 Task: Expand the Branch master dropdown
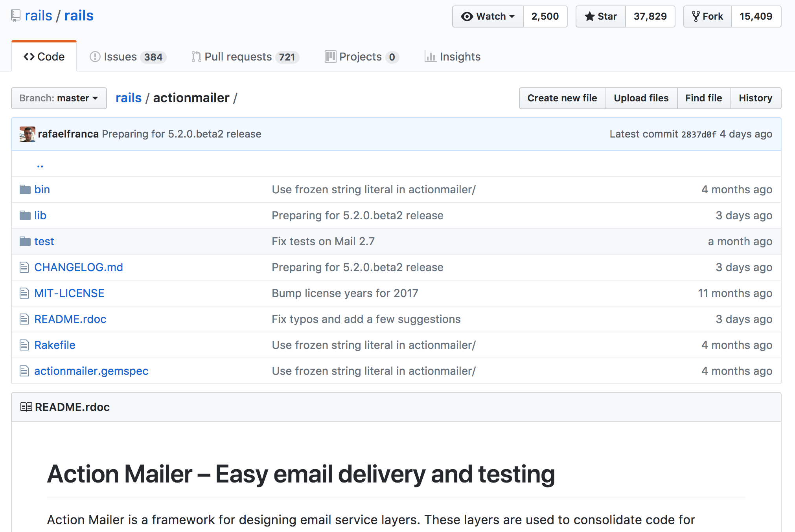pos(57,97)
